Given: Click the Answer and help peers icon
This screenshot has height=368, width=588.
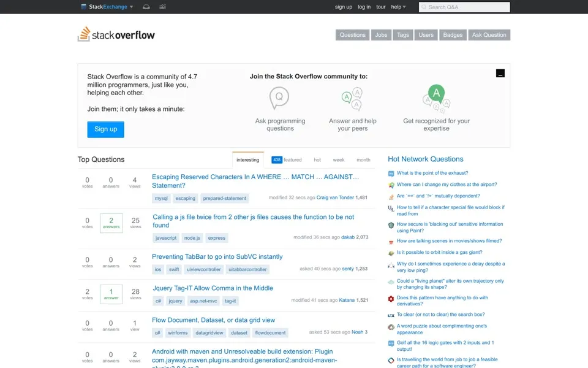Looking at the screenshot, I should (x=352, y=99).
